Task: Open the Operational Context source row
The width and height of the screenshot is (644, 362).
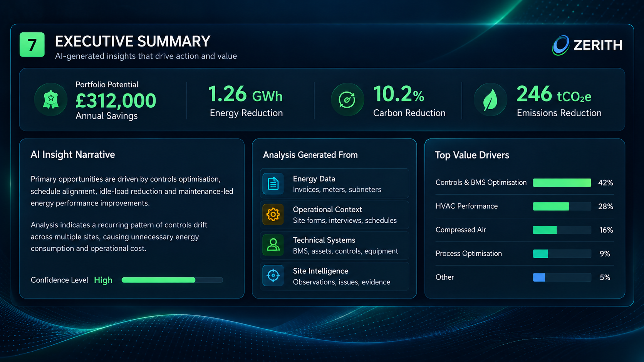Action: point(334,214)
